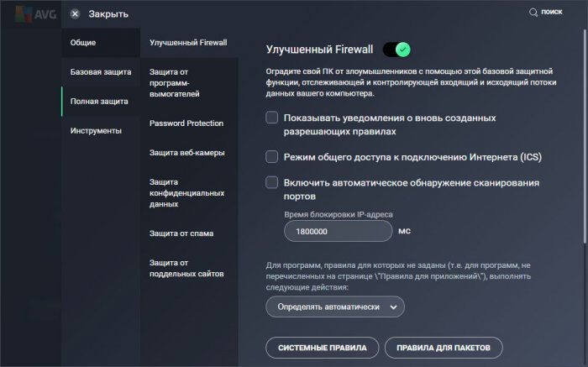588x367 pixels.
Task: Enable notifications about newly created allow rules
Action: [272, 118]
